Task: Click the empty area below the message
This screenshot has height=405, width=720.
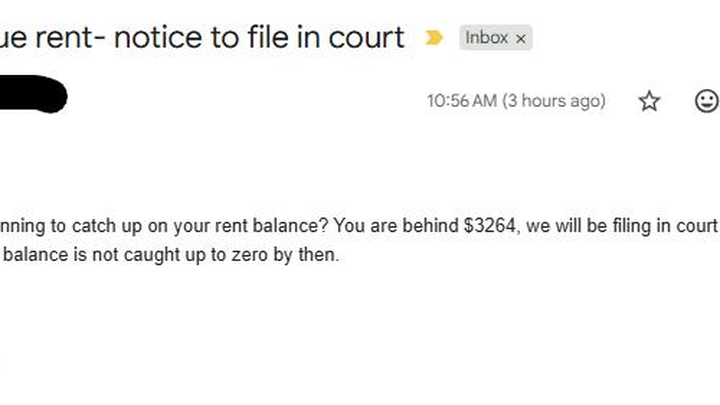Action: point(360,340)
